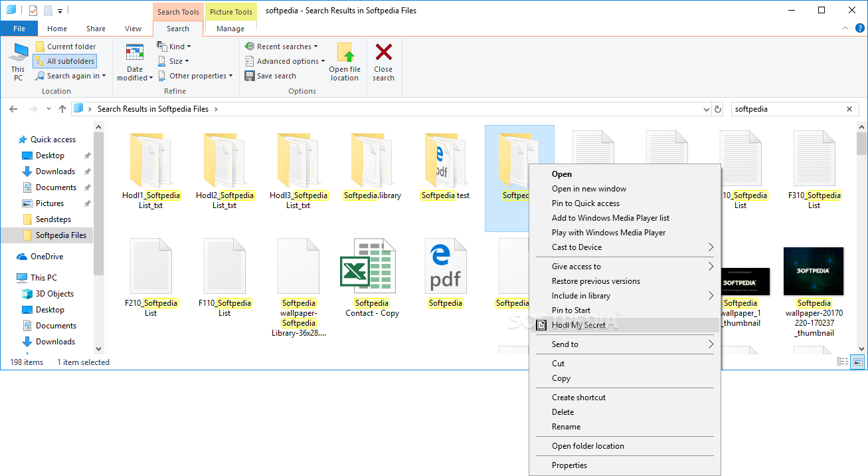Screen dimensions: 868x476
Task: Switch to the Home ribbon tab
Action: 57,29
